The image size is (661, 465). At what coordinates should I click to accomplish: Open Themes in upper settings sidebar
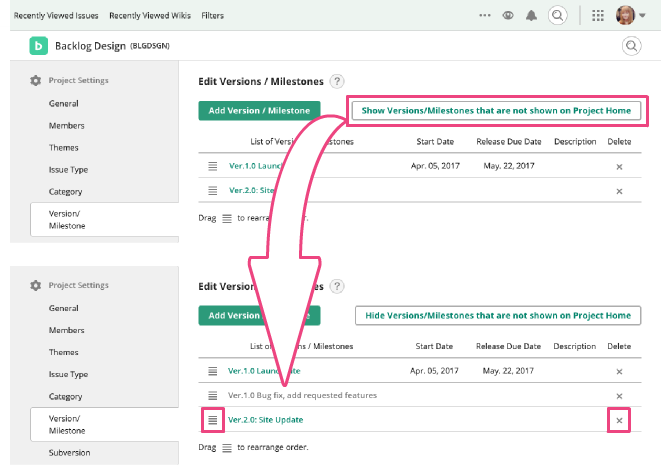[64, 148]
